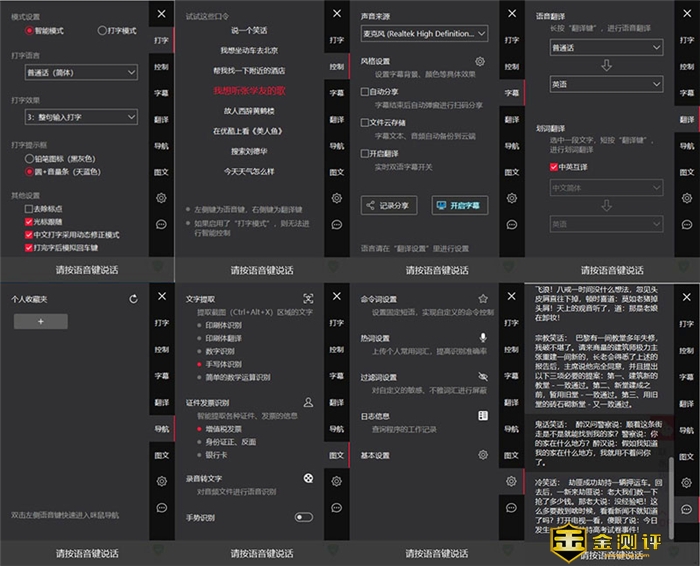
Task: Select the 打字模式 radio button
Action: [x=102, y=31]
